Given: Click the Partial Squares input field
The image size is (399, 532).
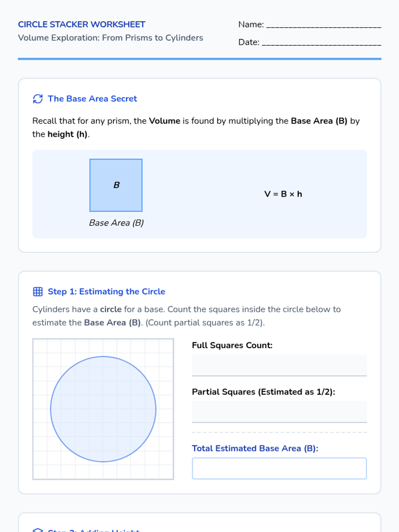Looking at the screenshot, I should [x=279, y=412].
